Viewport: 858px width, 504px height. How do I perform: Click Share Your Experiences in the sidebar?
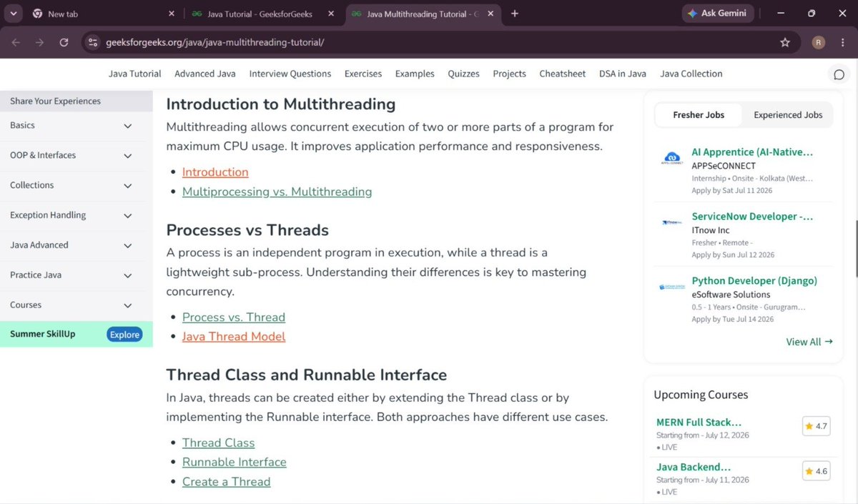(x=55, y=101)
